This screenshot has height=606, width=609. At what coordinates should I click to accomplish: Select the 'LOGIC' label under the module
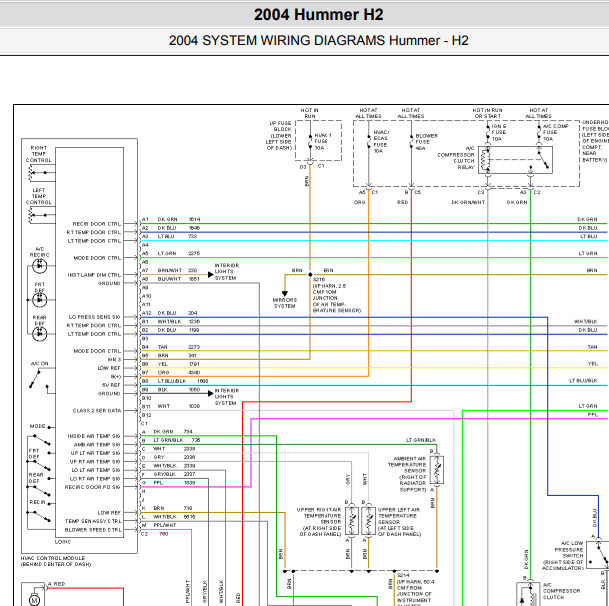pos(63,542)
